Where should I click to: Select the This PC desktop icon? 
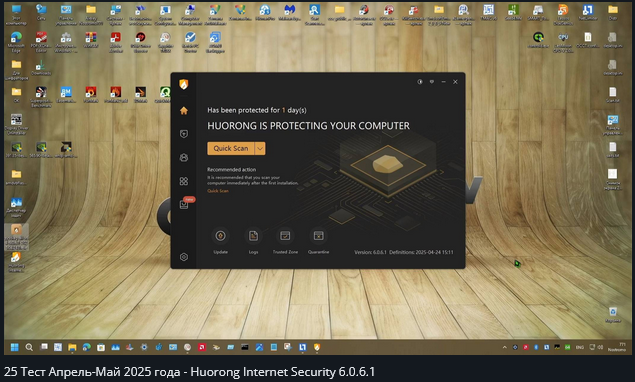tap(16, 14)
